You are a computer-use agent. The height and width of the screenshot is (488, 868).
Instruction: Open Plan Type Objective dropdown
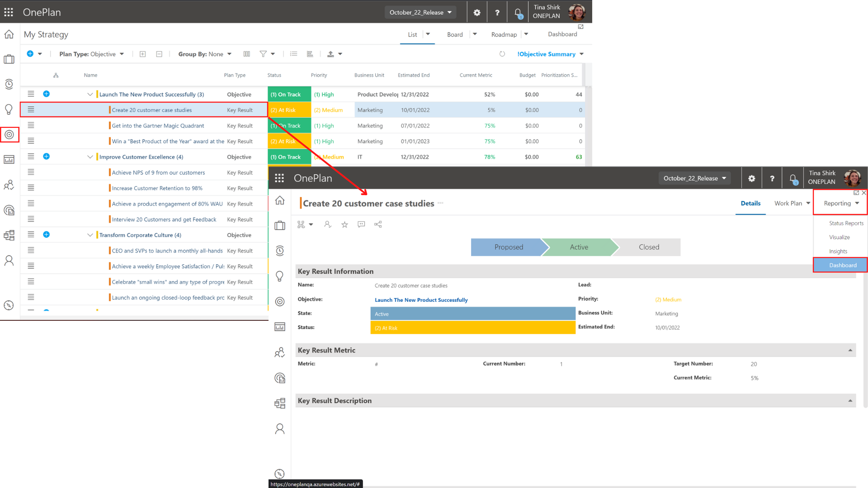tap(92, 54)
